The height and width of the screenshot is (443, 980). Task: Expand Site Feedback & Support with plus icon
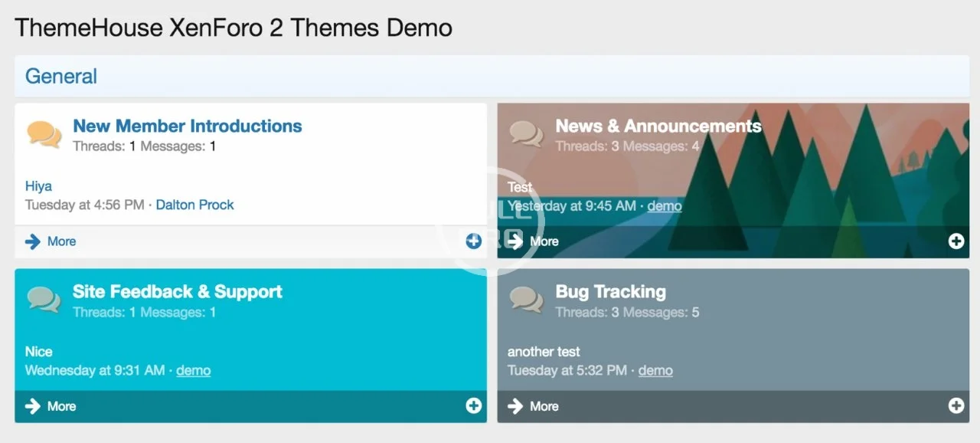474,406
